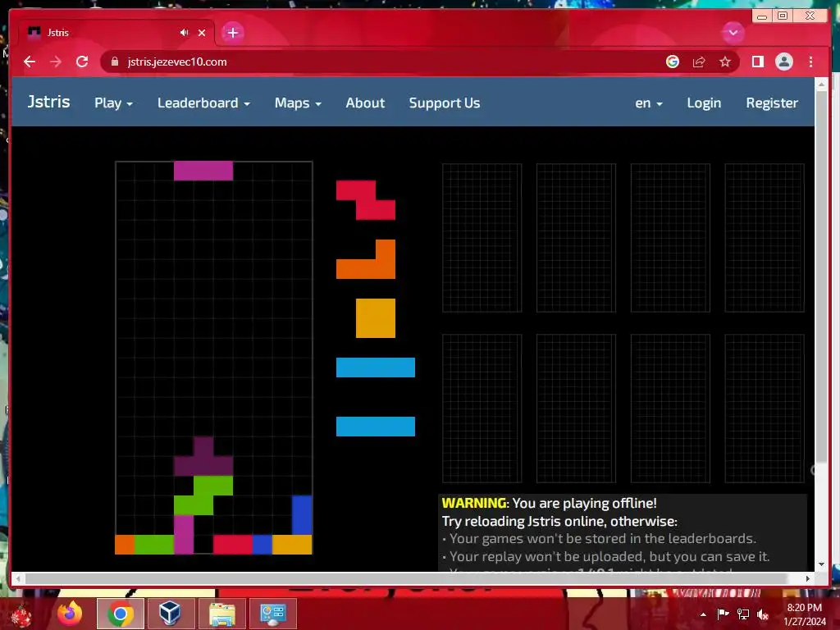Toggle the browser side panel icon
The width and height of the screenshot is (840, 630).
tap(757, 62)
